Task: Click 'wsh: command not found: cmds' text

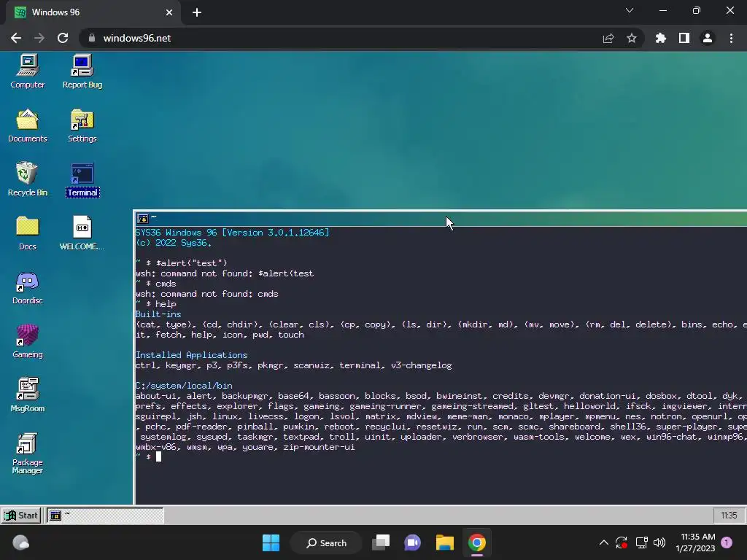Action: pyautogui.click(x=206, y=294)
